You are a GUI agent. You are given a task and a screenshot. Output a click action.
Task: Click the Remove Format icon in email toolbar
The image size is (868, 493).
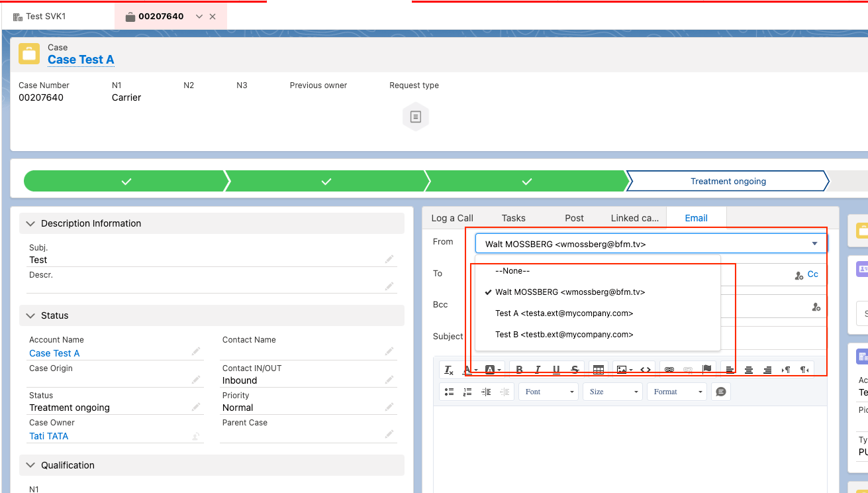tap(449, 370)
